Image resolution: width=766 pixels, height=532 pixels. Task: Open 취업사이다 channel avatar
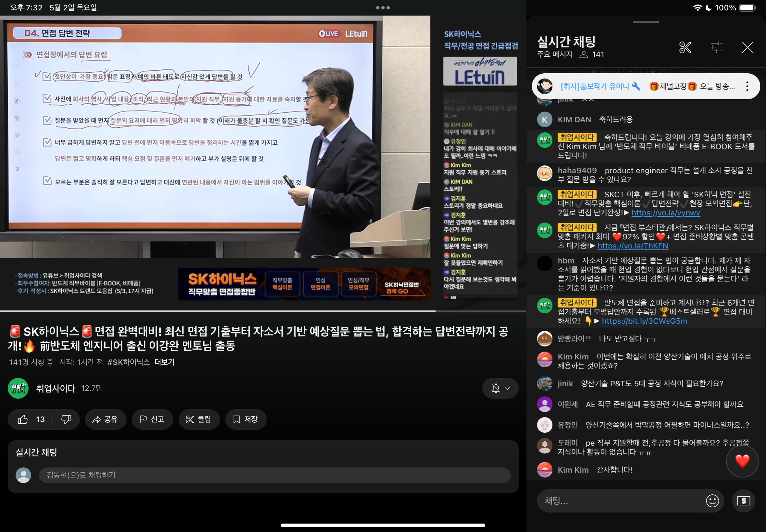pyautogui.click(x=18, y=388)
